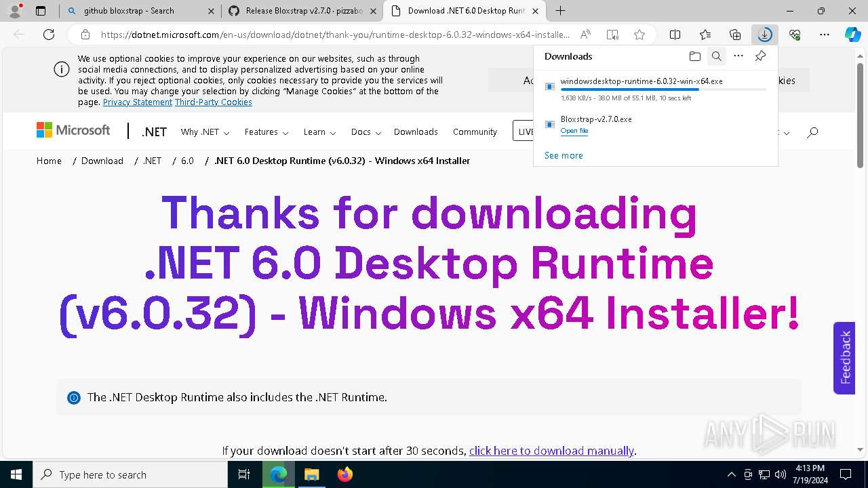The image size is (868, 488).
Task: Open the Third-Party Cookies link
Action: (x=214, y=102)
